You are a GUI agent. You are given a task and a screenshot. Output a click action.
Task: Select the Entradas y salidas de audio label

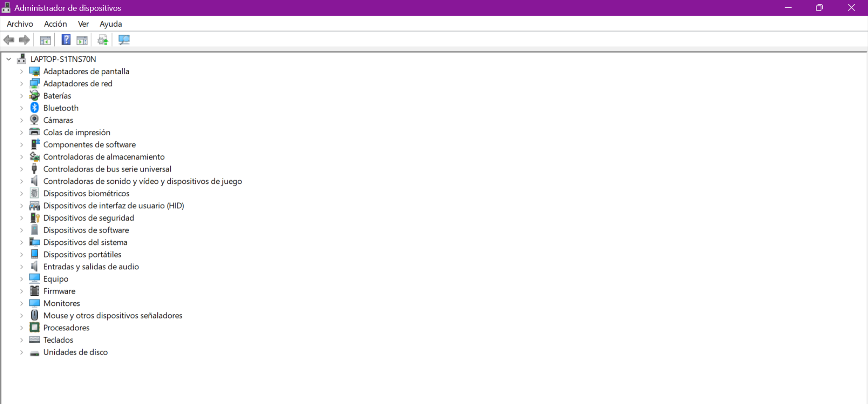[91, 267]
